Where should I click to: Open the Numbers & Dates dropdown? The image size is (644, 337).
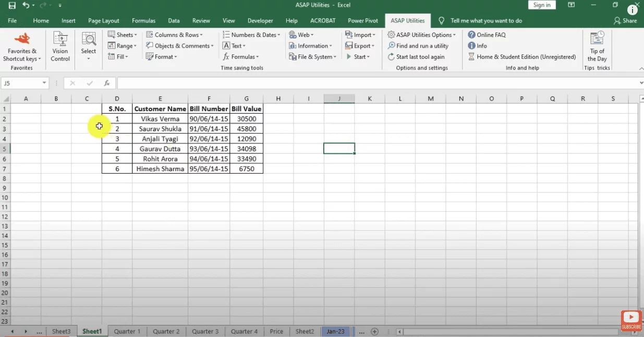click(x=252, y=35)
